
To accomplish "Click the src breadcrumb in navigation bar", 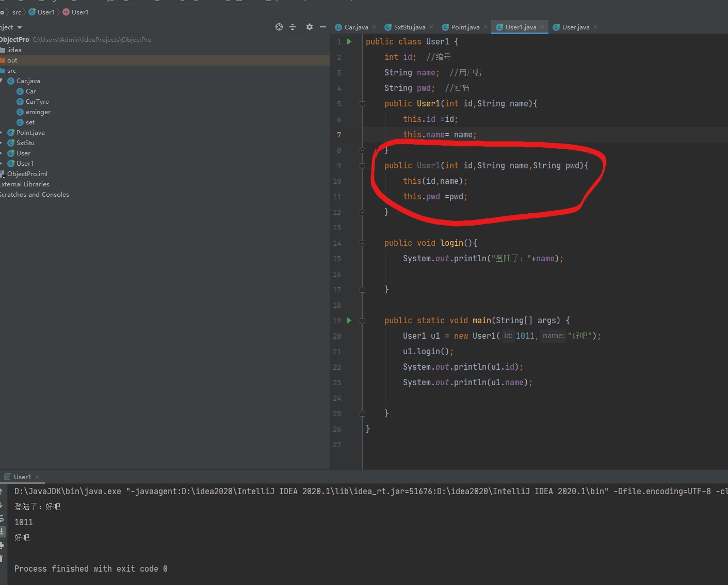I will 17,12.
